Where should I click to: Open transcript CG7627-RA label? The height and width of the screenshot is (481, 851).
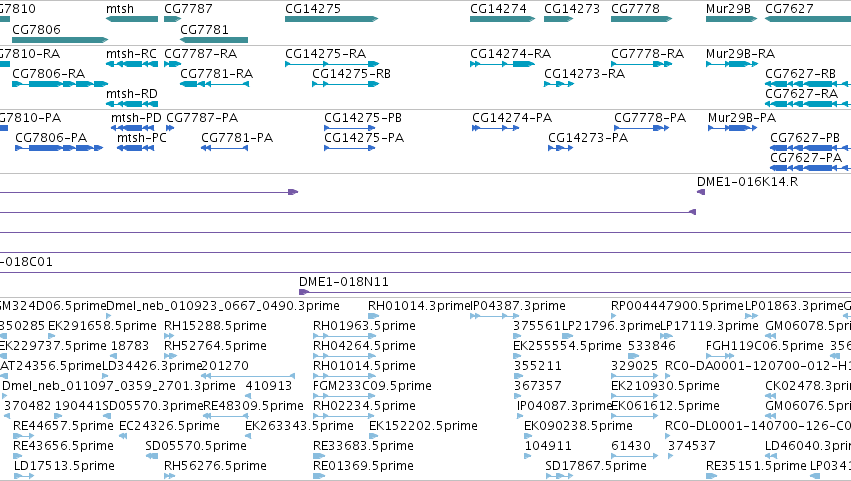click(x=802, y=93)
